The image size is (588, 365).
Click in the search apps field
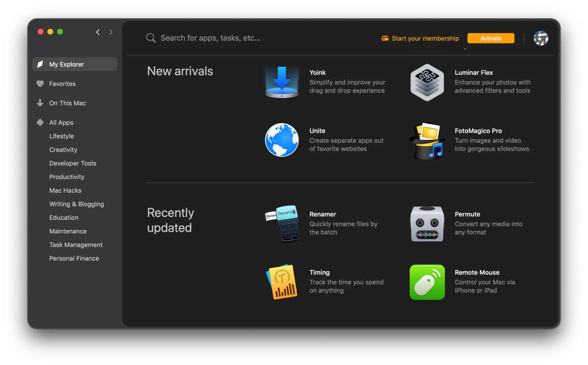tap(210, 38)
